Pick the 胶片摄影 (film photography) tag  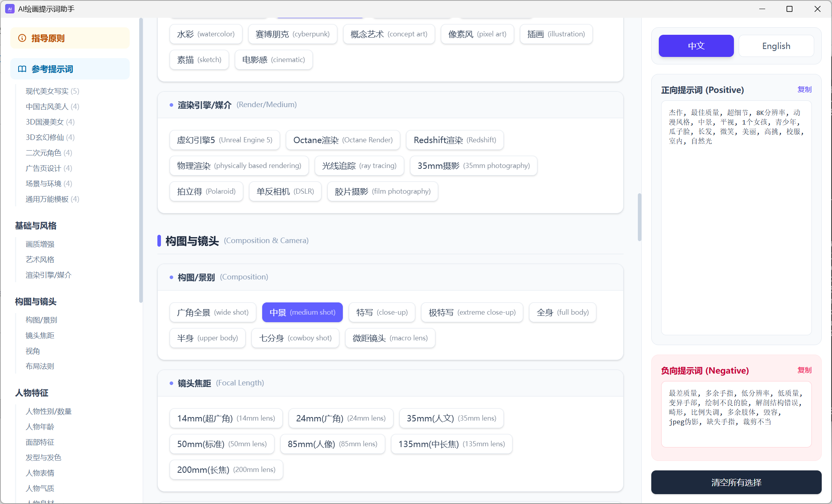click(382, 191)
